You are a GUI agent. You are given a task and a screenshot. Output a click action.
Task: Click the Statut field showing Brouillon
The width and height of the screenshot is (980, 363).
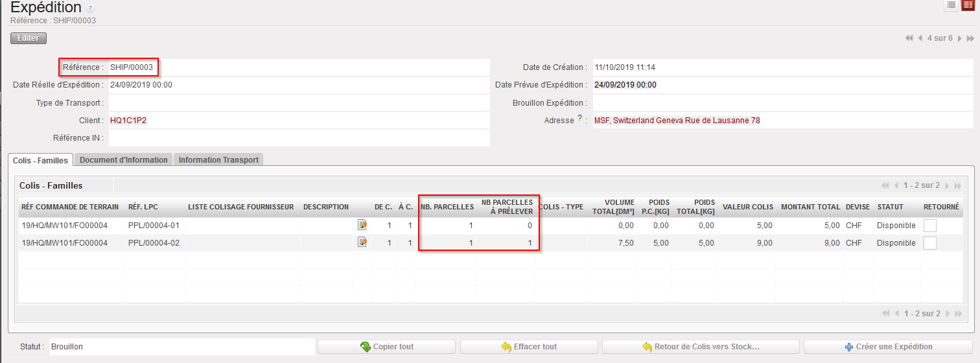(x=181, y=347)
